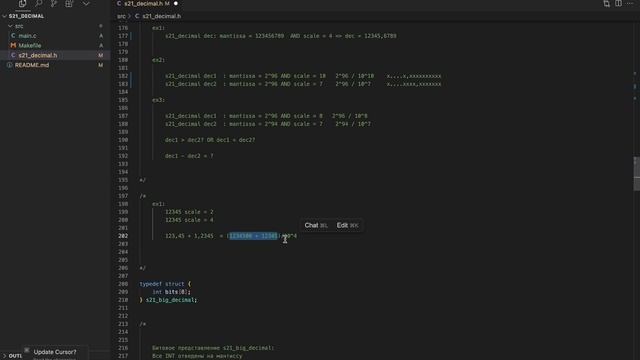Viewport: 640px width, 360px height.
Task: Click the open changes icon at top right
Action: pyautogui.click(x=607, y=4)
